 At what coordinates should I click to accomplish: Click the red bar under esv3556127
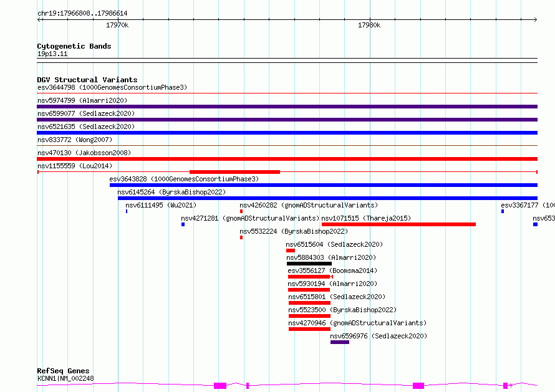click(309, 277)
